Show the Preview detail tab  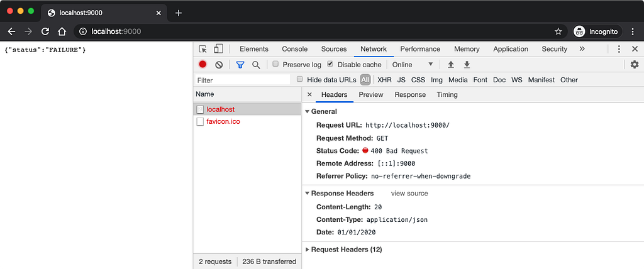point(371,94)
